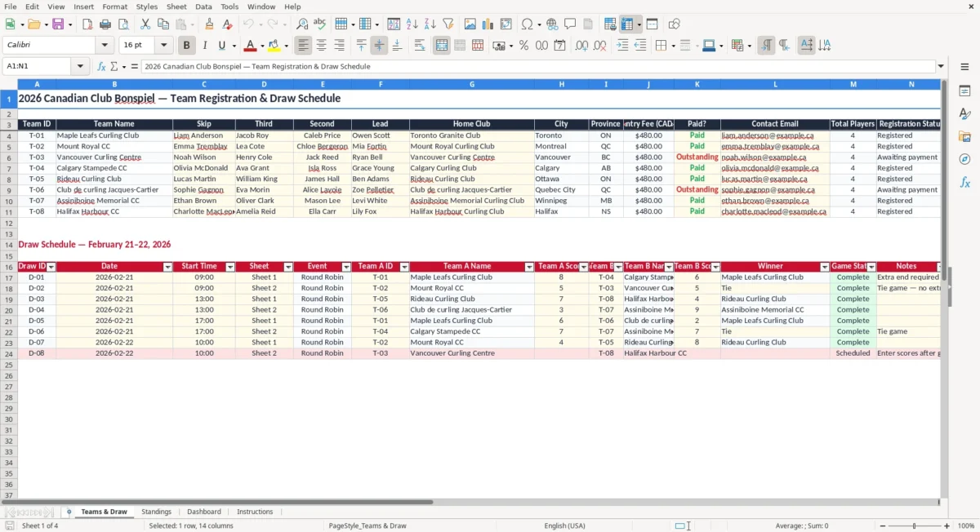Toggle Center Vertically alignment
Viewport: 980px width, 532px height.
(379, 46)
